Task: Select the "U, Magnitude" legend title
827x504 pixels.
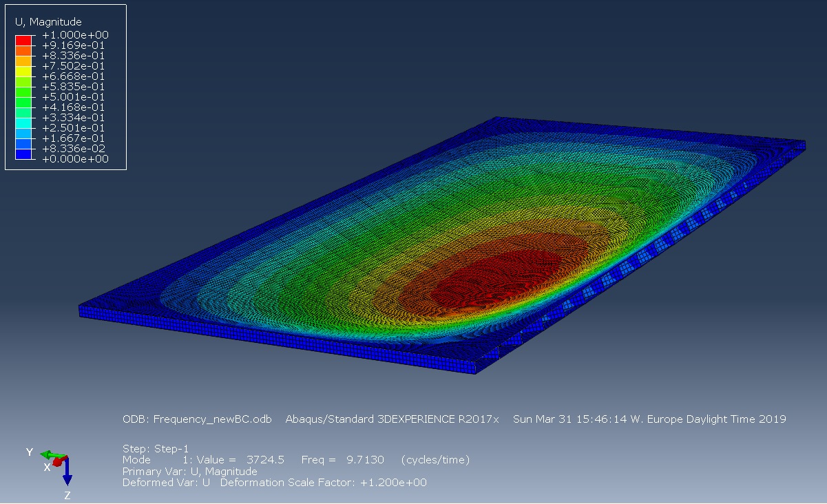Action: click(x=48, y=22)
